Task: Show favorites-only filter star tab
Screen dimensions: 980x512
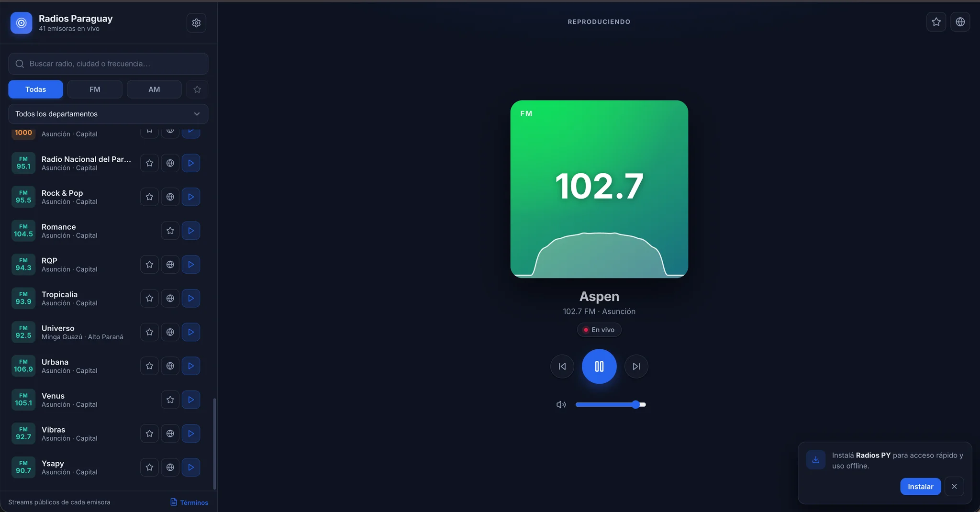Action: (x=197, y=89)
